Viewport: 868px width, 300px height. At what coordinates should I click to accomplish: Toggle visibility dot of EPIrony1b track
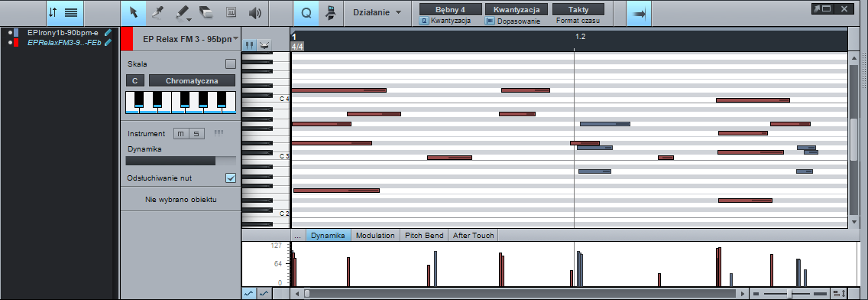(10, 33)
